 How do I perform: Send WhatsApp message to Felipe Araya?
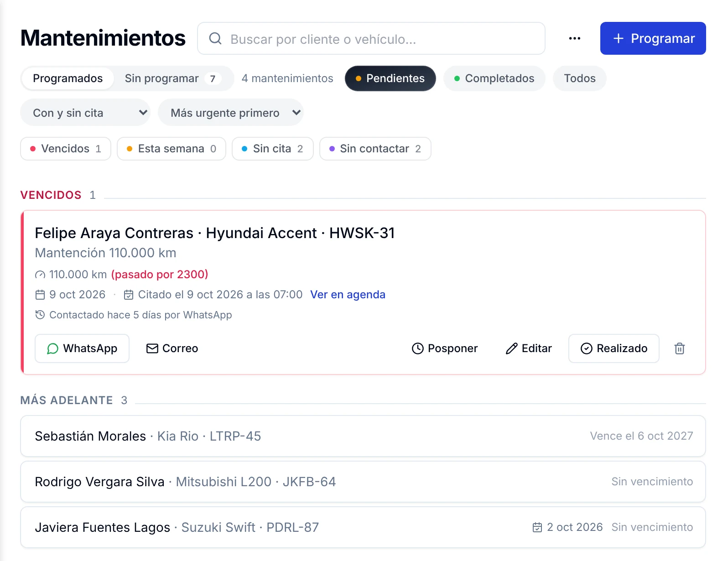[x=82, y=348]
